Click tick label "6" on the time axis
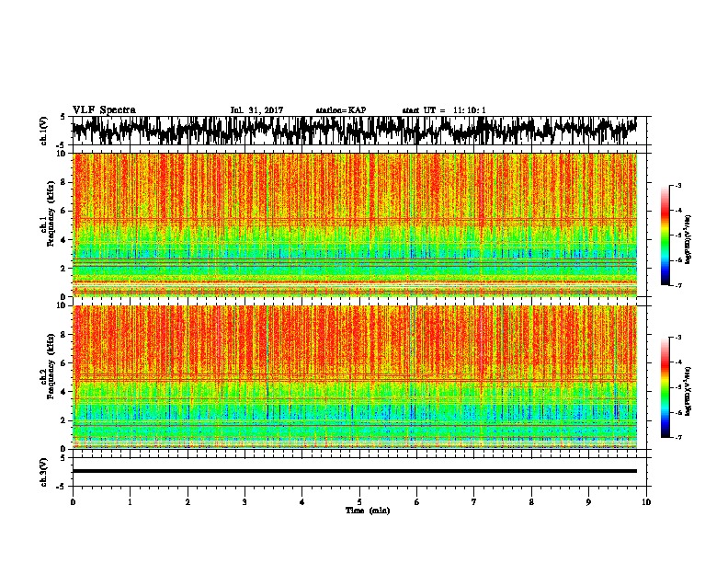The image size is (728, 563). coord(417,502)
